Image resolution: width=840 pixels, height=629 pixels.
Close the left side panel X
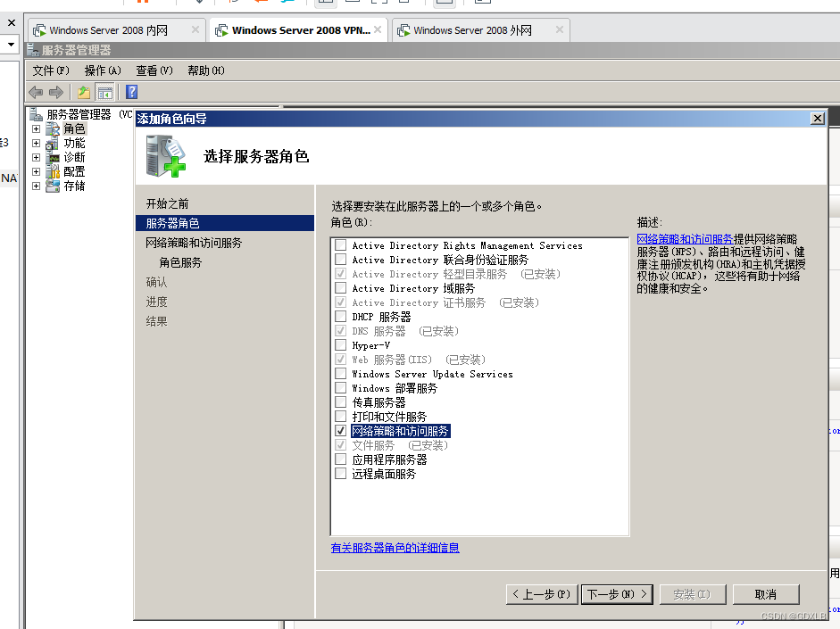(x=12, y=23)
